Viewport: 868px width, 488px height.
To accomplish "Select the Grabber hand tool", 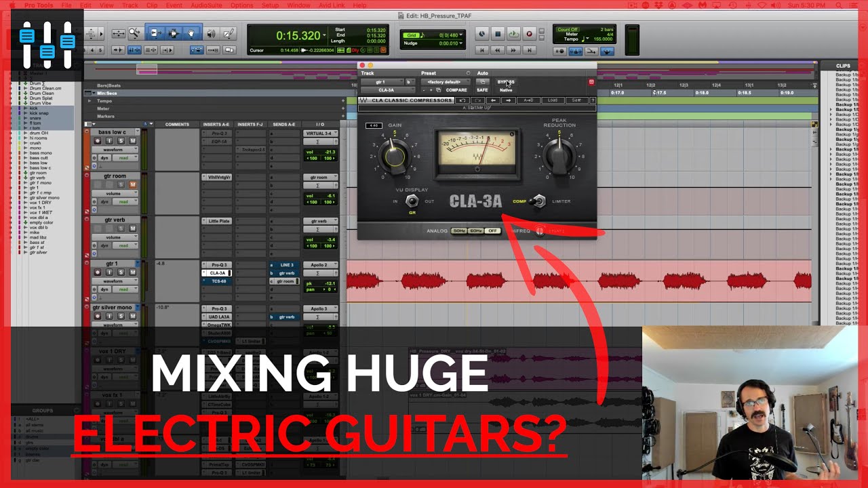I will pos(191,33).
